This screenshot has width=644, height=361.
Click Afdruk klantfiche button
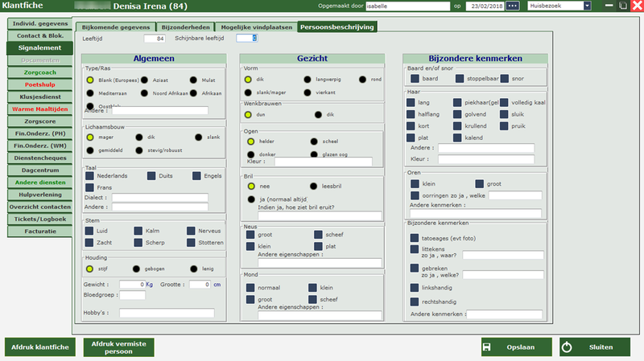pos(39,347)
